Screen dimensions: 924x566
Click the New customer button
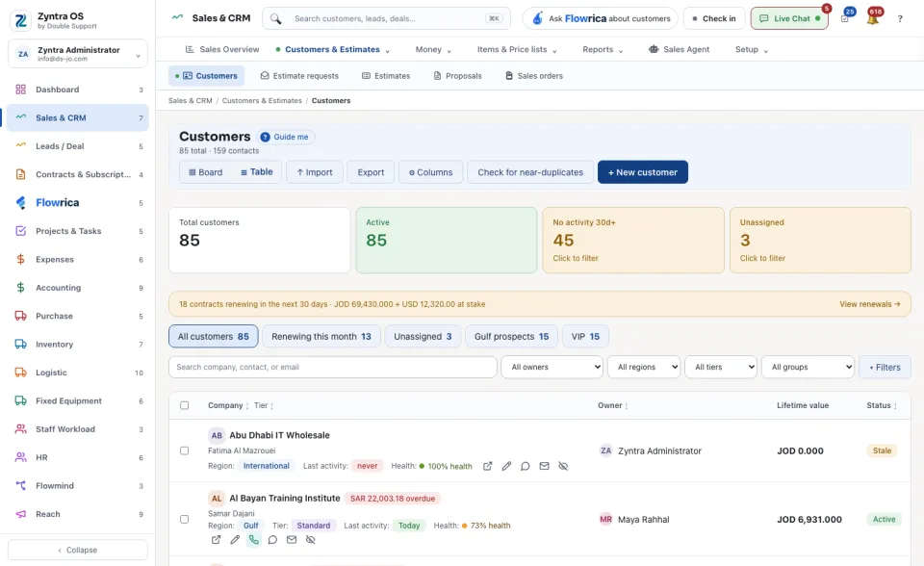pos(642,172)
